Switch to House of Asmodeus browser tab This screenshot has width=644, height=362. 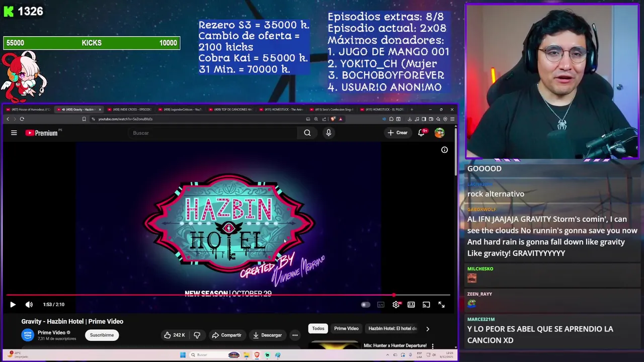pyautogui.click(x=28, y=109)
